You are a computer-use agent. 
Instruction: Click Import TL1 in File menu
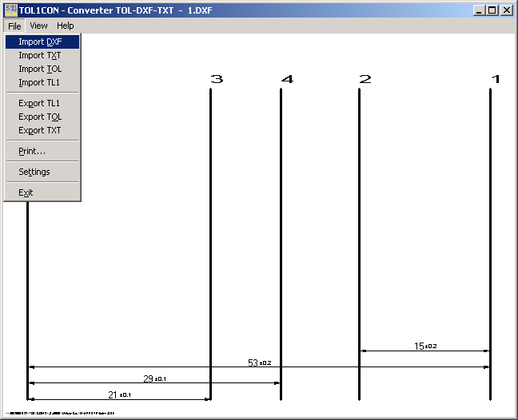pos(39,82)
